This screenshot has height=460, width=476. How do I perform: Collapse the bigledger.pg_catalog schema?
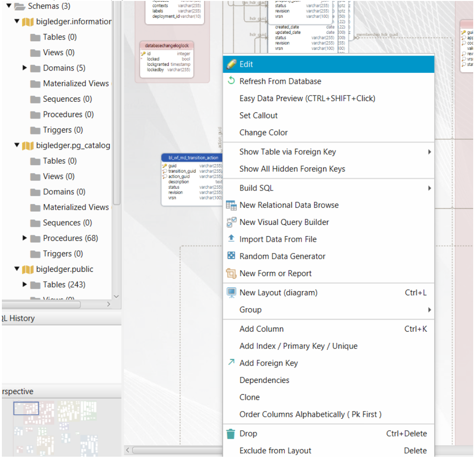coord(17,145)
